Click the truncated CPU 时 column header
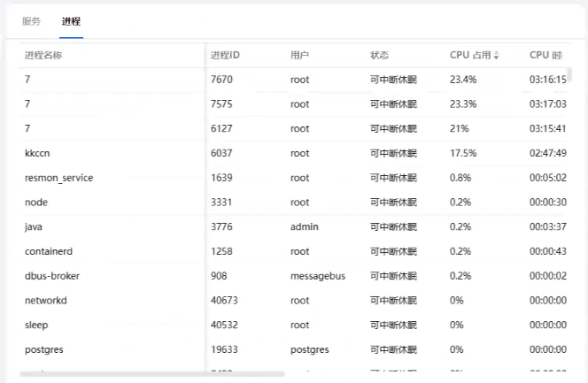 545,55
